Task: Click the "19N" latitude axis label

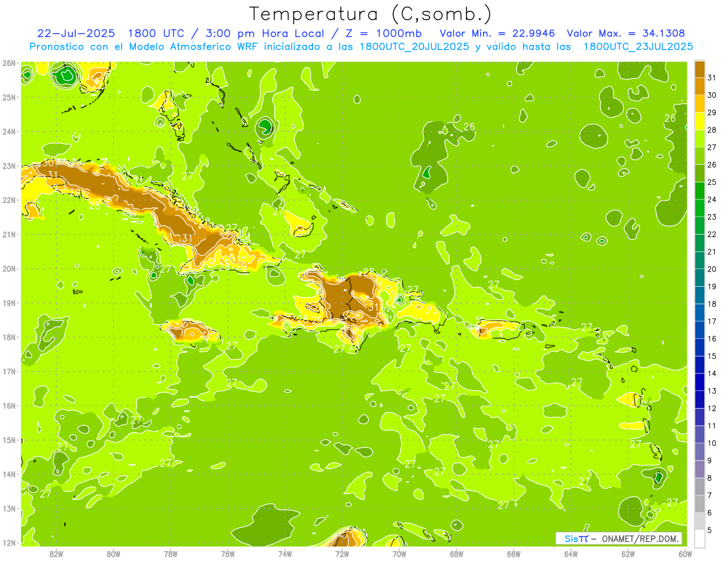Action: [9, 303]
